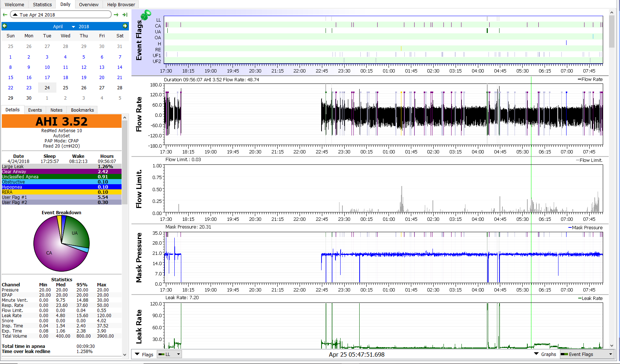This screenshot has height=364, width=620.
Task: Click the Large Leak row
Action: pyautogui.click(x=62, y=166)
